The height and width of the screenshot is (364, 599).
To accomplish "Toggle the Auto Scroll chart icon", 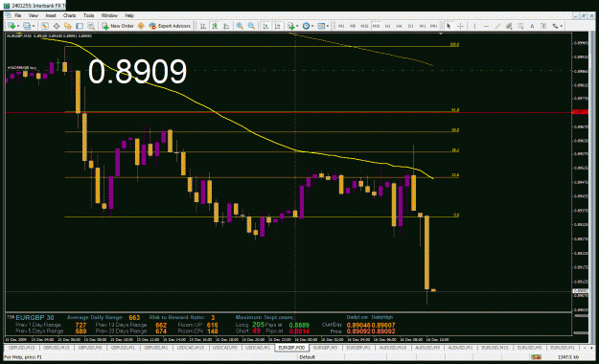I will (x=265, y=26).
